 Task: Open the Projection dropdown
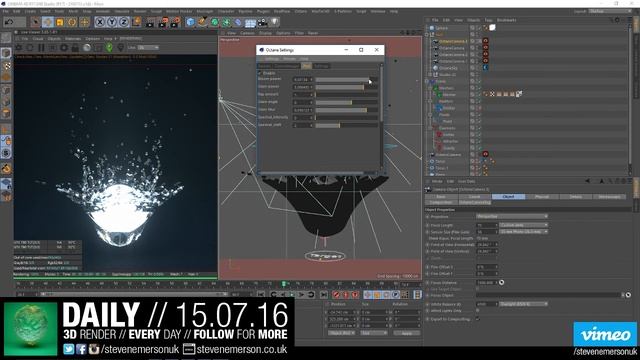(512, 216)
